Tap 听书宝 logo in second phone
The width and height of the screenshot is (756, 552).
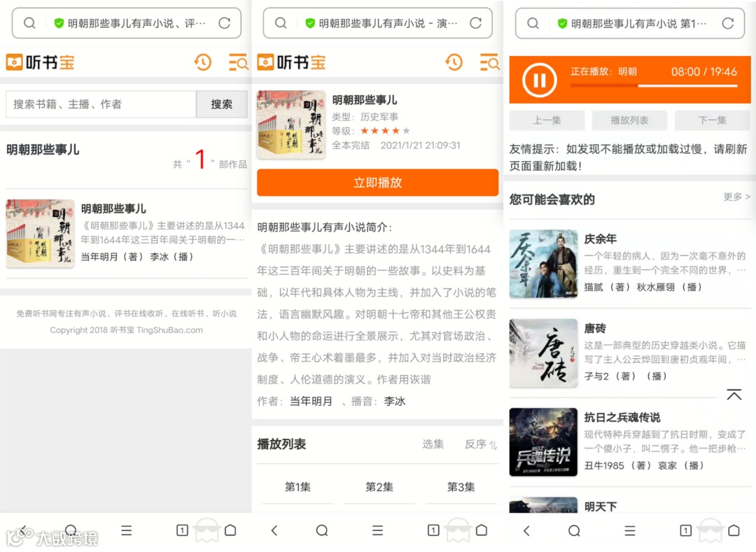tap(292, 62)
